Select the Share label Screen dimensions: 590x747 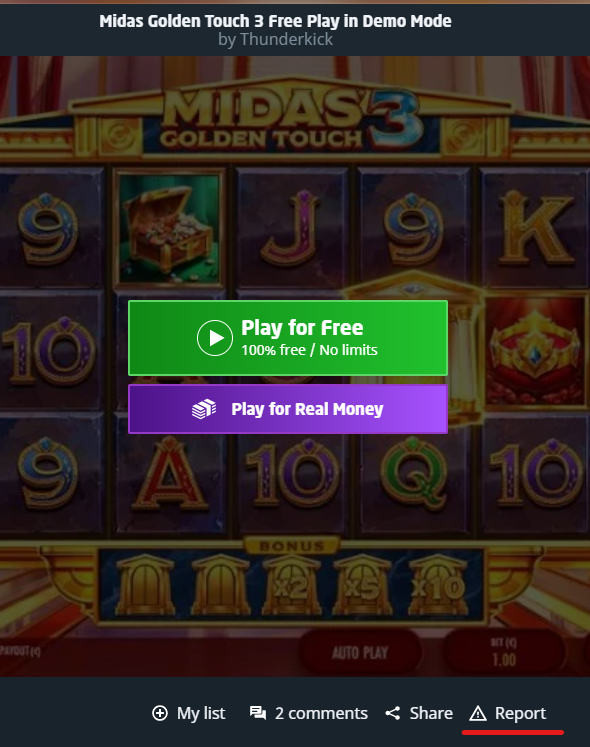coord(431,713)
